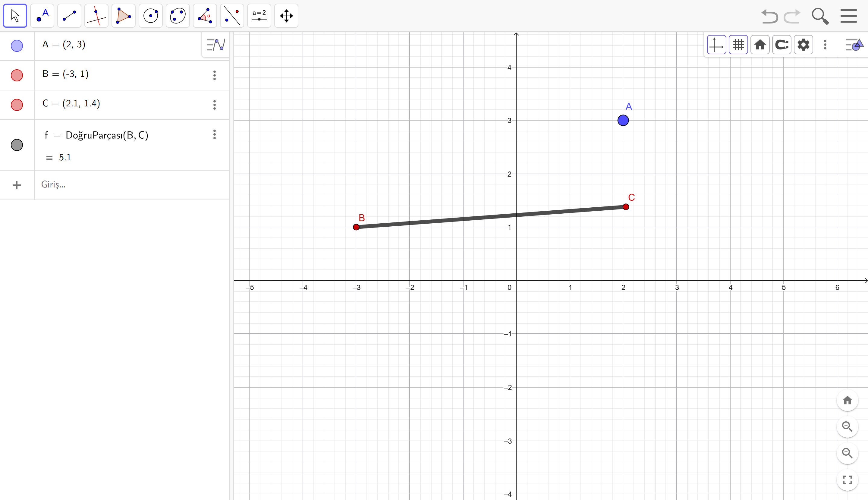The width and height of the screenshot is (868, 500).
Task: Toggle axes display in graphics view
Action: tap(717, 45)
